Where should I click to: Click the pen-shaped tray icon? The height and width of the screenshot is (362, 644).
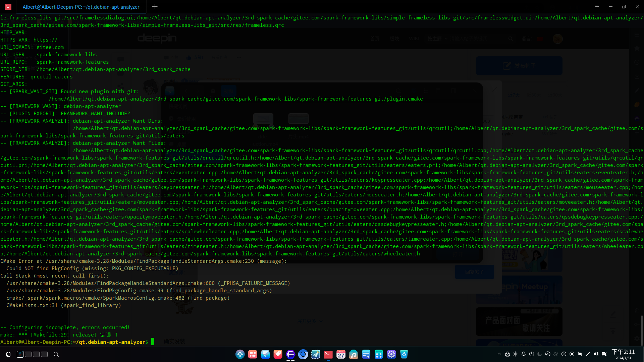tap(588, 354)
